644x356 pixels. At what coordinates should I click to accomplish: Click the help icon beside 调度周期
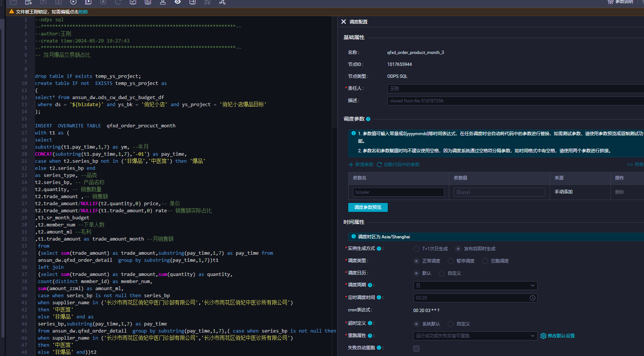click(x=370, y=285)
